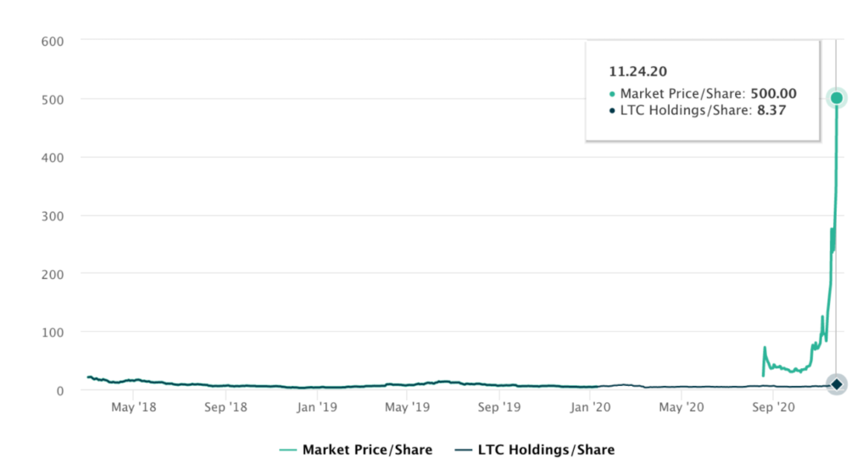Click the Jan '20 x-axis label
Viewport: 868px width, 475px height.
click(x=591, y=408)
